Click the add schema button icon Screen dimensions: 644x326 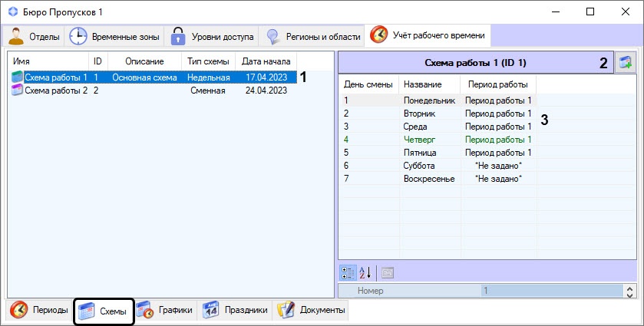[x=626, y=64]
